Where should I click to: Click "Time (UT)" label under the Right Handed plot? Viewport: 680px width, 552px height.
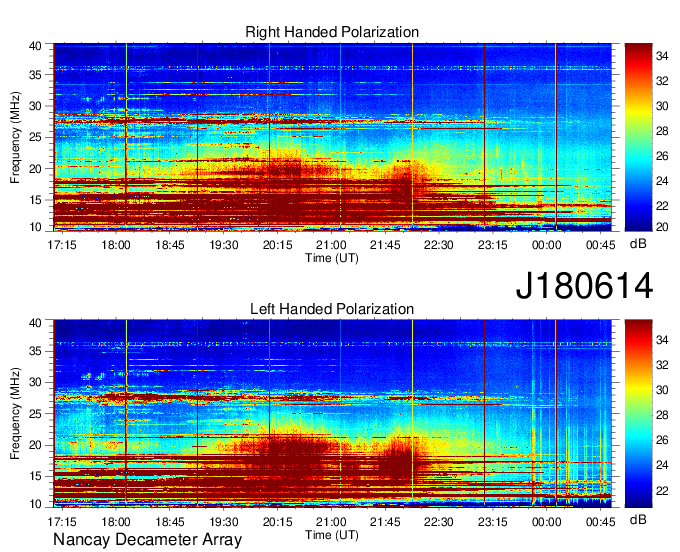pyautogui.click(x=332, y=258)
